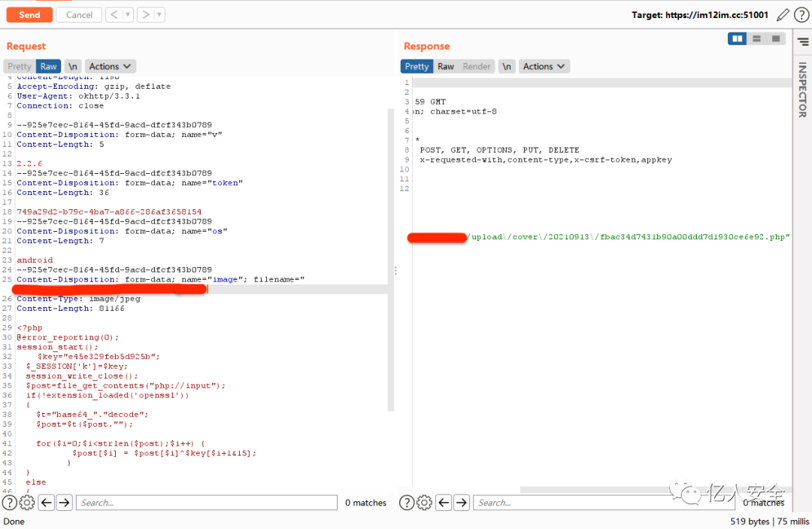Jump to next Request search match
This screenshot has width=812, height=529.
[x=64, y=503]
